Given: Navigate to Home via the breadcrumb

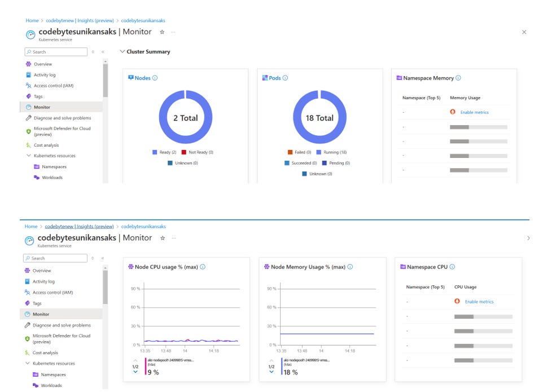Looking at the screenshot, I should coord(32,20).
